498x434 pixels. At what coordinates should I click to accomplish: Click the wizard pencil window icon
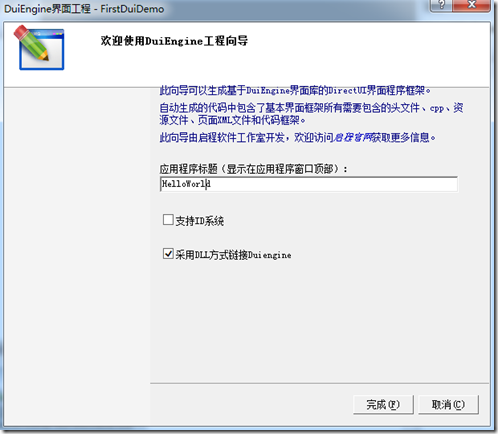point(39,48)
